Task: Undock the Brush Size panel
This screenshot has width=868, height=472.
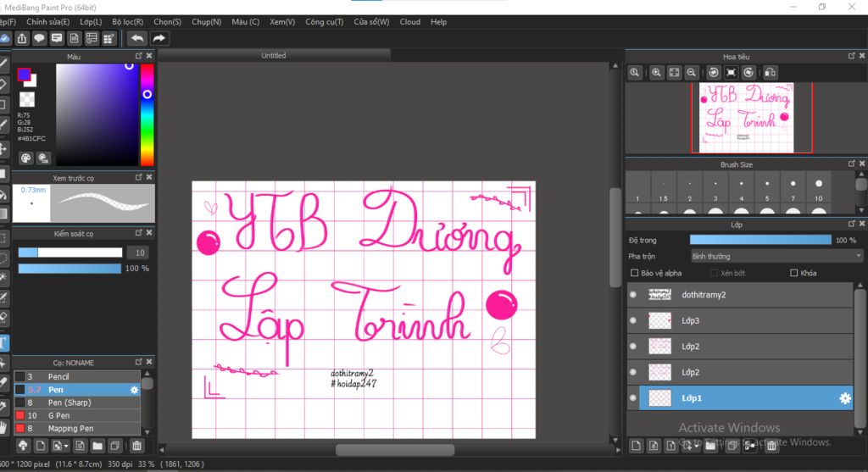Action: click(851, 164)
